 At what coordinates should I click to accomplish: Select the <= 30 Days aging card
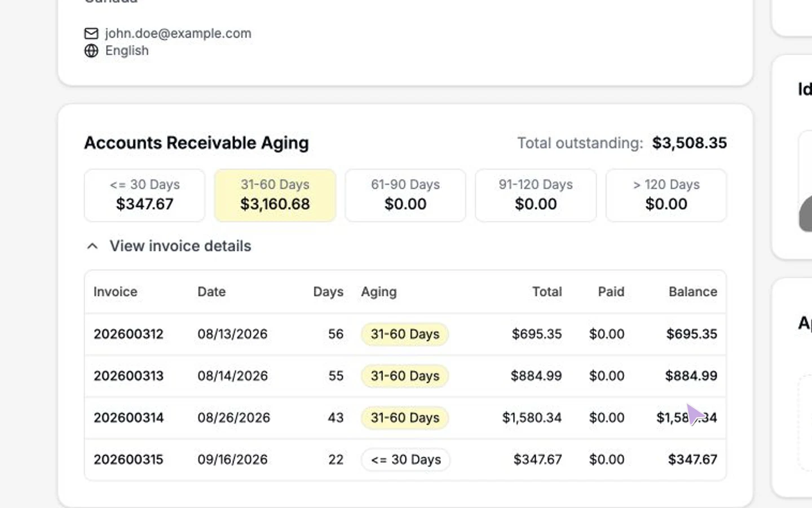pos(144,195)
